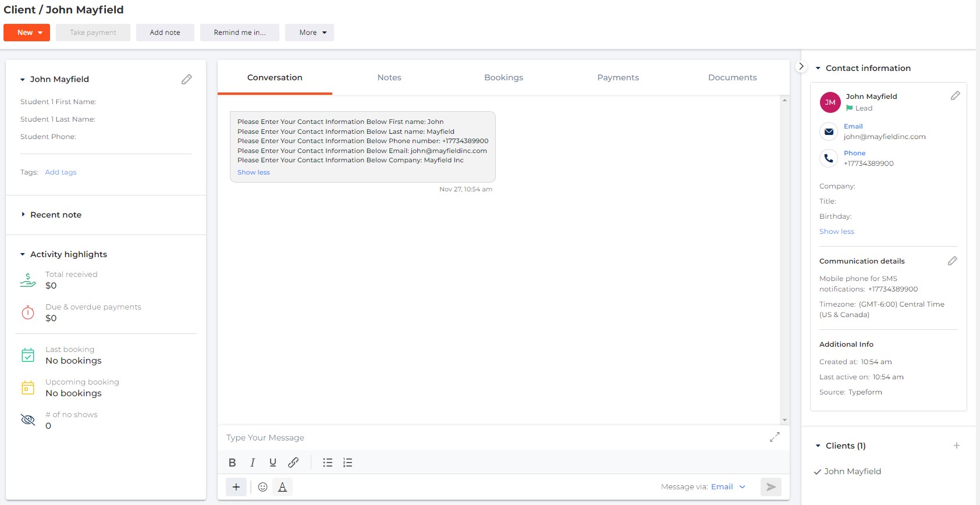The width and height of the screenshot is (980, 505).
Task: Click Show less in the conversation message
Action: tap(254, 172)
